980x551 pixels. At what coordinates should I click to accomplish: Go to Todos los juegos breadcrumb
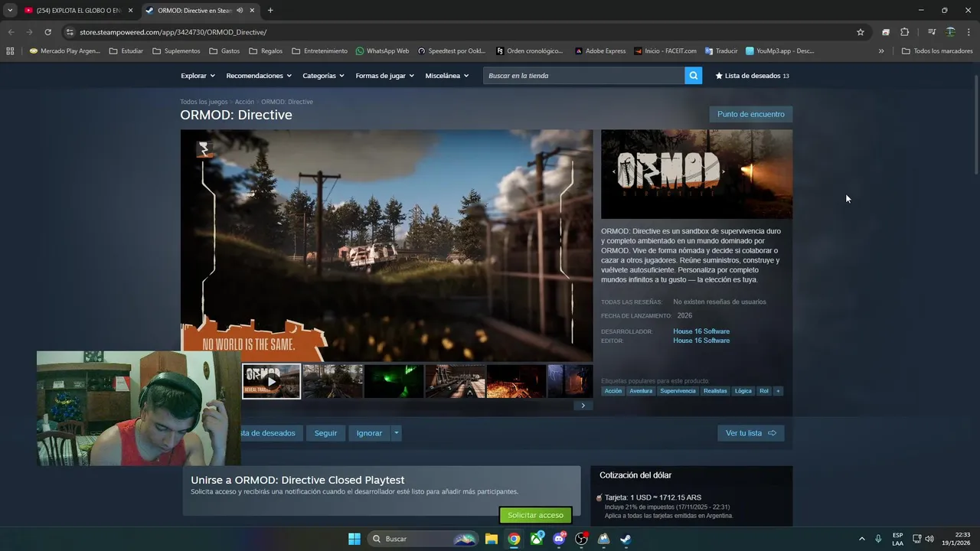tap(204, 102)
